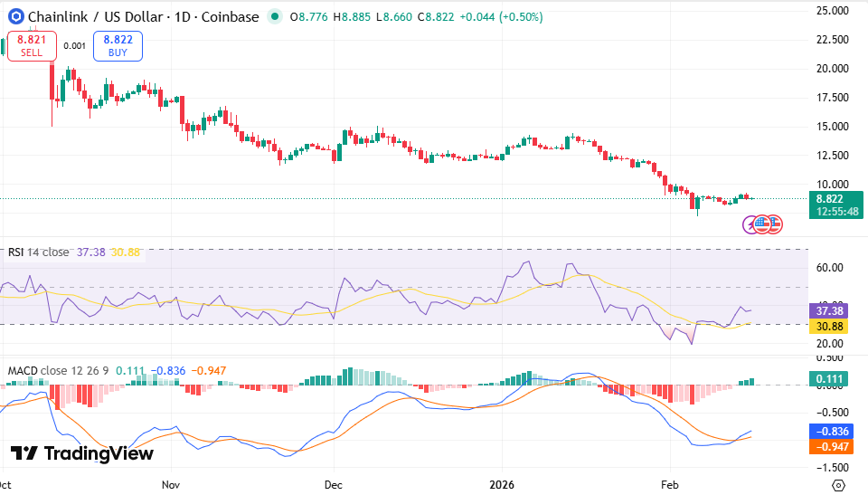Click the MACD legend value -0.836
This screenshot has width=868, height=495.
click(x=168, y=370)
